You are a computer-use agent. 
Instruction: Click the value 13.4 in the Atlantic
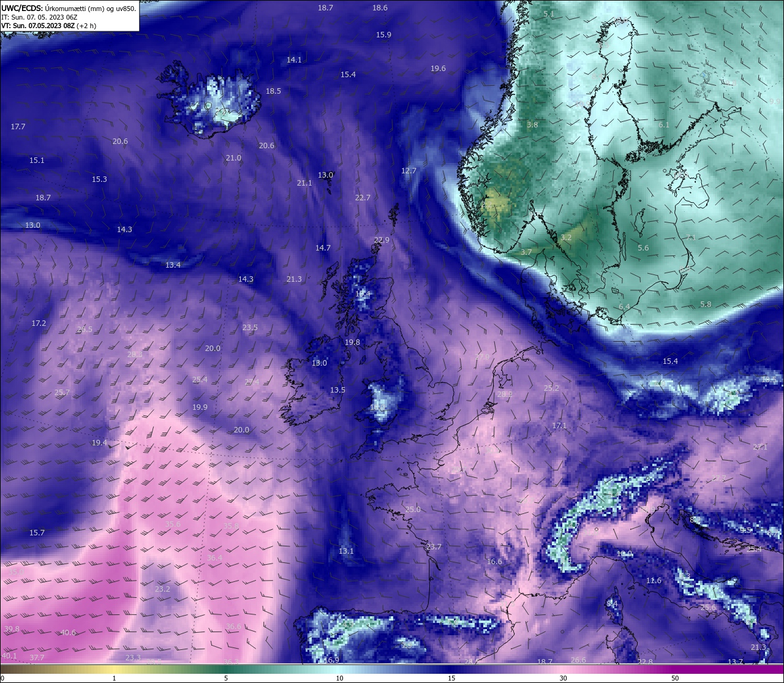point(173,265)
